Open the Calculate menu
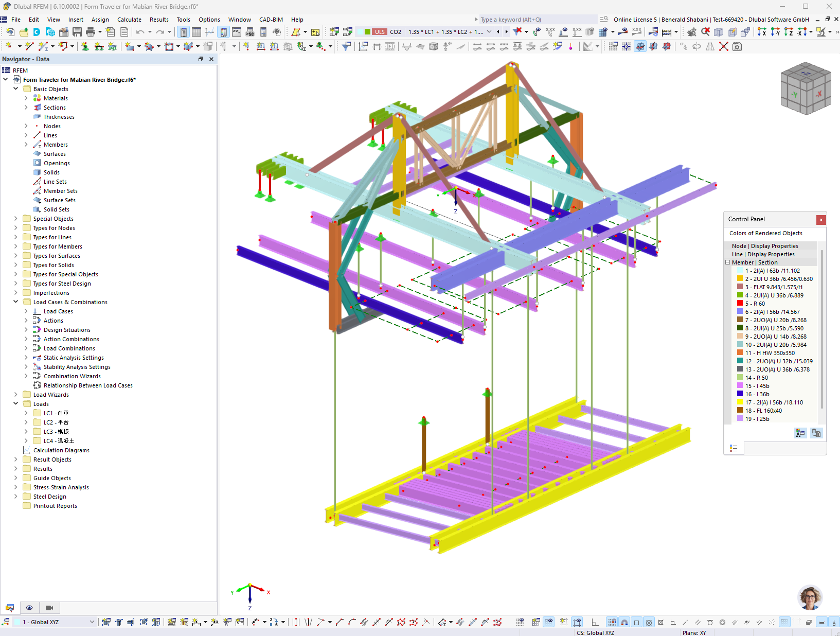 point(129,20)
